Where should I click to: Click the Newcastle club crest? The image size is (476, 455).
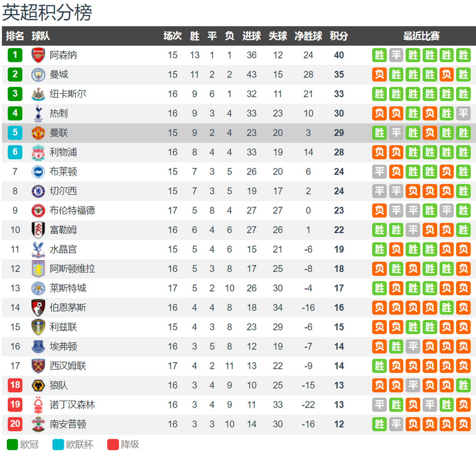tap(38, 94)
